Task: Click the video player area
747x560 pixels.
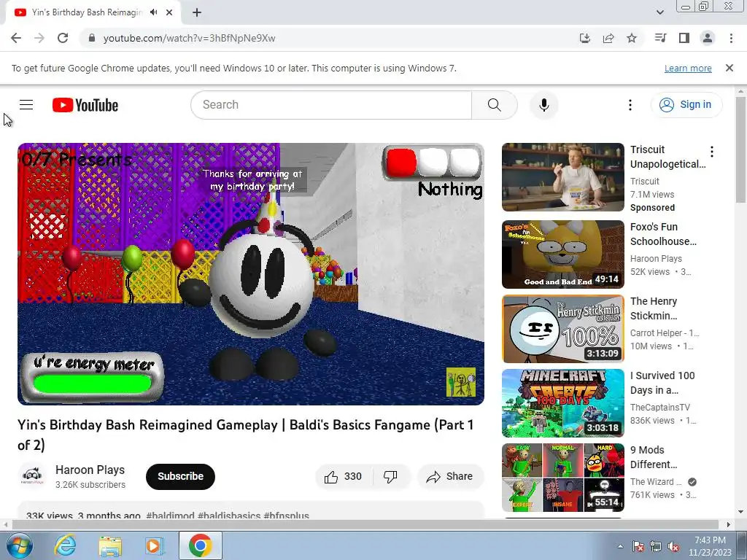Action: click(x=251, y=274)
